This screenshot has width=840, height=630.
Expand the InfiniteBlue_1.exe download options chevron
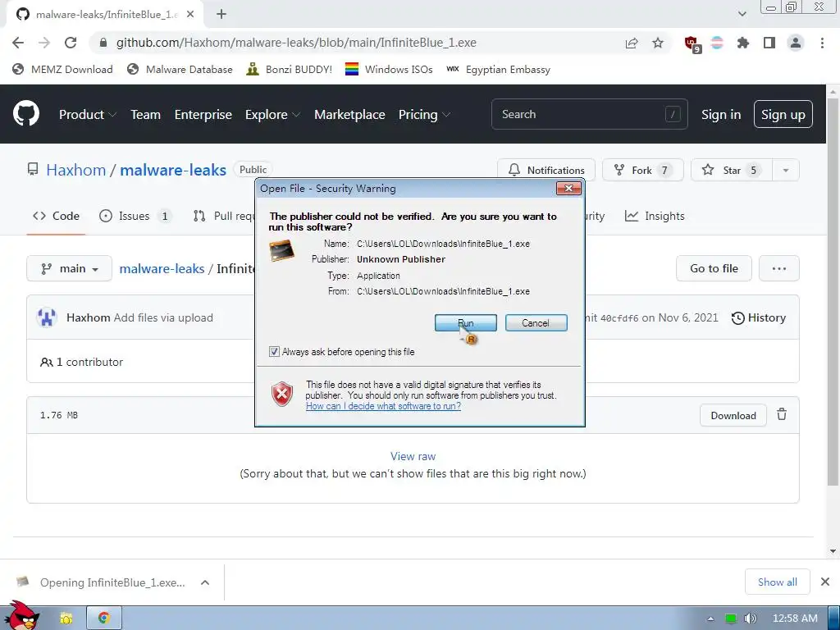[205, 582]
